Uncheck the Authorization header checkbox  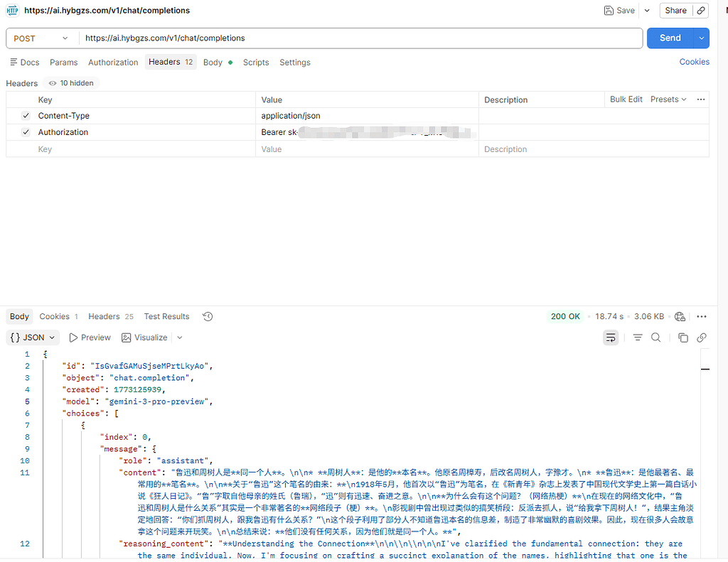click(x=26, y=132)
